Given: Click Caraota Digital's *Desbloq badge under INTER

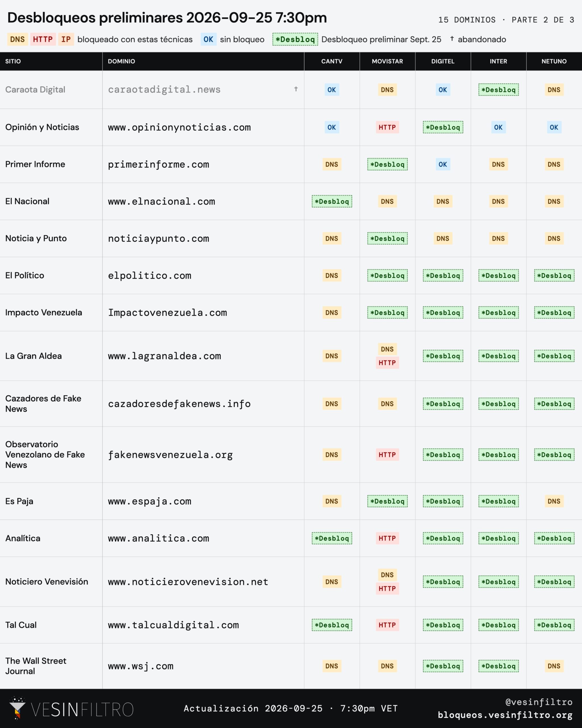Looking at the screenshot, I should point(498,90).
